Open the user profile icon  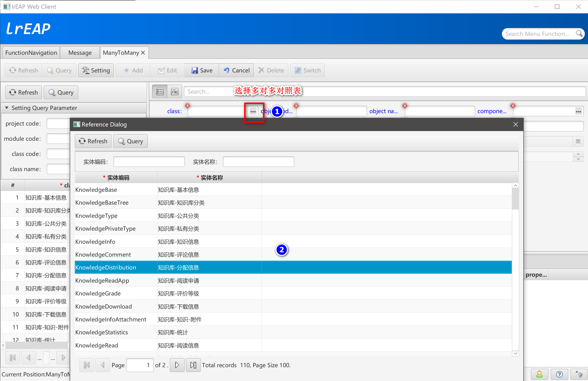pyautogui.click(x=540, y=374)
